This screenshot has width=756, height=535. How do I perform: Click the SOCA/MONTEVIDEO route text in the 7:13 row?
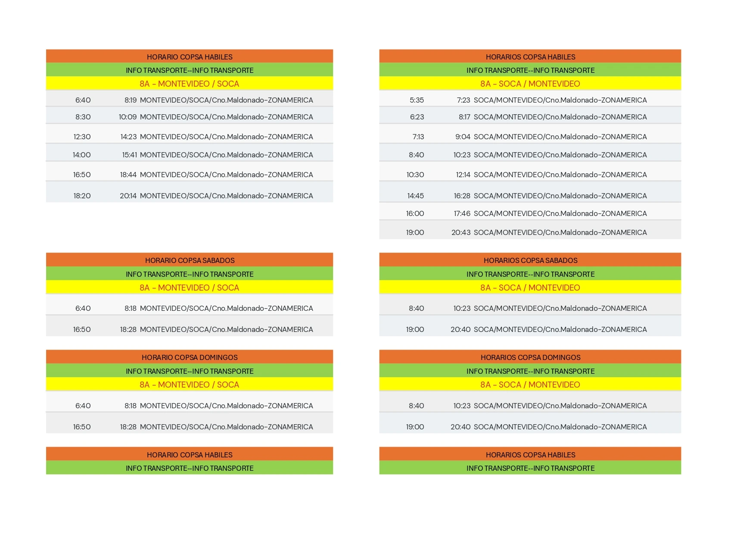pyautogui.click(x=560, y=137)
